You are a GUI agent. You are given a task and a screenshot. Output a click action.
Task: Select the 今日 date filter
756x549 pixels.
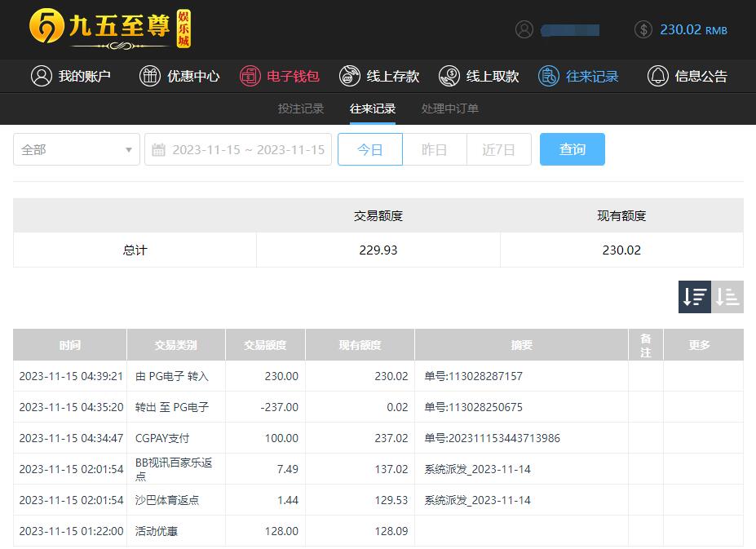370,149
